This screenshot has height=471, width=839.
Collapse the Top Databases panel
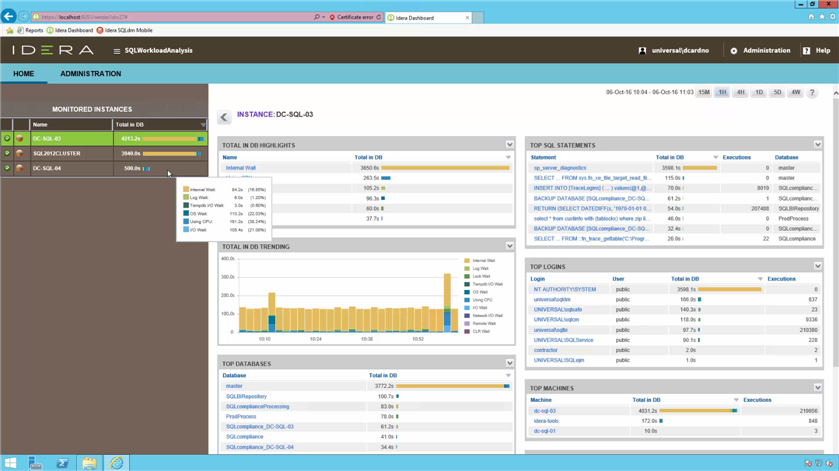509,363
